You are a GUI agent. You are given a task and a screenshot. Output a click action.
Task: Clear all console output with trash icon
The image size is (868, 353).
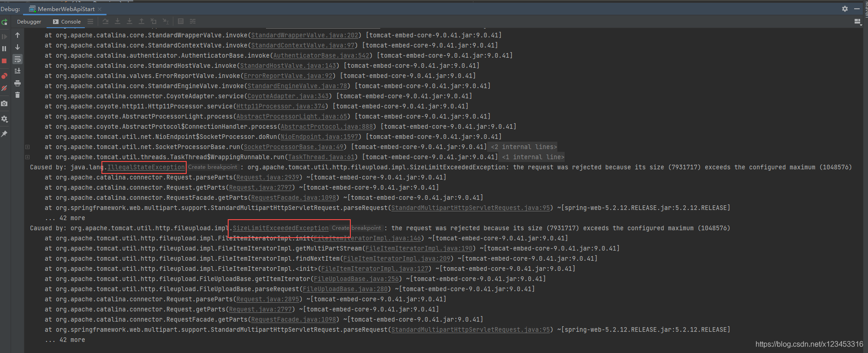pyautogui.click(x=18, y=95)
